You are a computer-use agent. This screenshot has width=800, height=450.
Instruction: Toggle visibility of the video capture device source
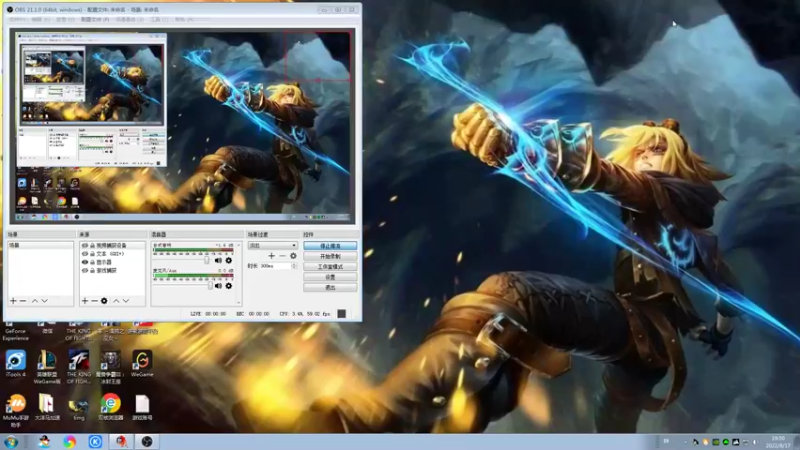tap(85, 245)
